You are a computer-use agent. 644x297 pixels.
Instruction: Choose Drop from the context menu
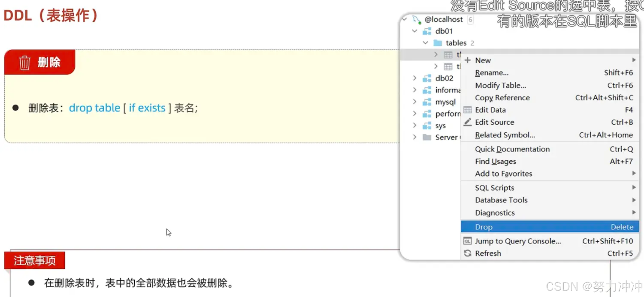[x=484, y=227]
